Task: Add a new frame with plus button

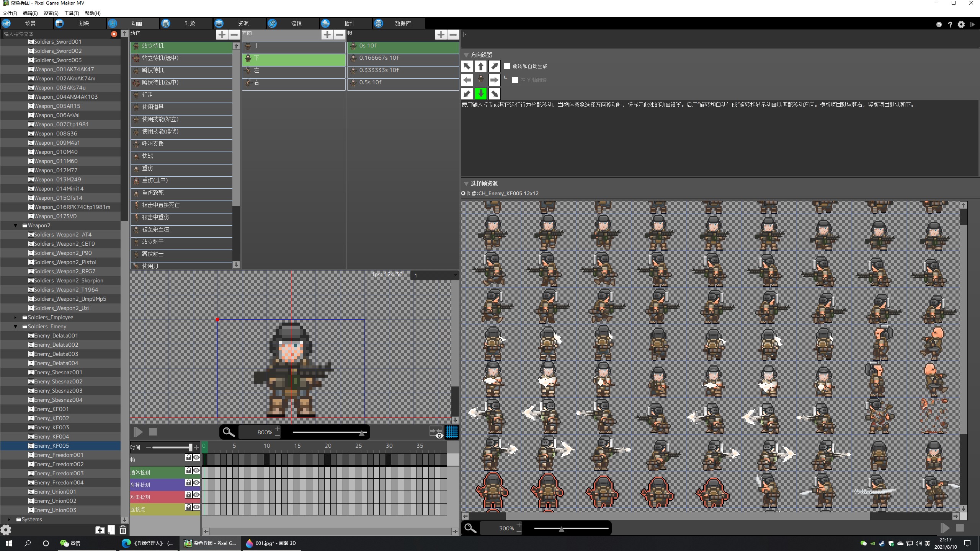Action: click(x=441, y=35)
